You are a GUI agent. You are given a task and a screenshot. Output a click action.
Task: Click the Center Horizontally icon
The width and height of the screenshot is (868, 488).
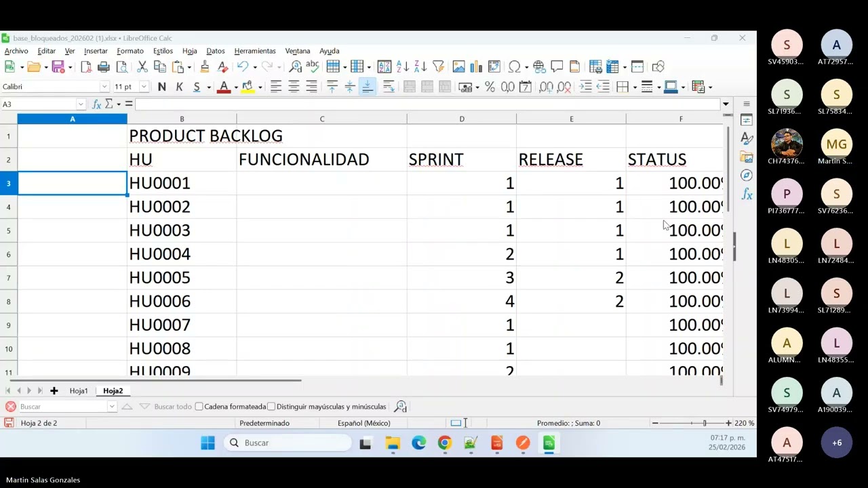click(294, 87)
